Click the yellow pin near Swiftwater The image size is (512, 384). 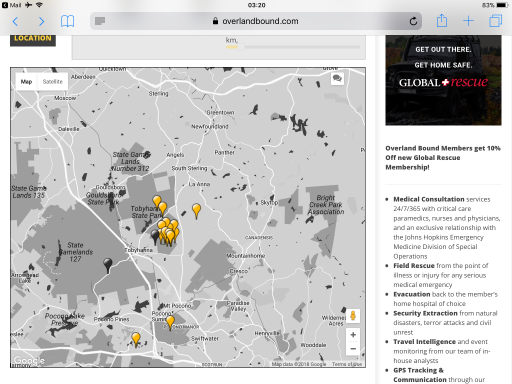pos(170,323)
